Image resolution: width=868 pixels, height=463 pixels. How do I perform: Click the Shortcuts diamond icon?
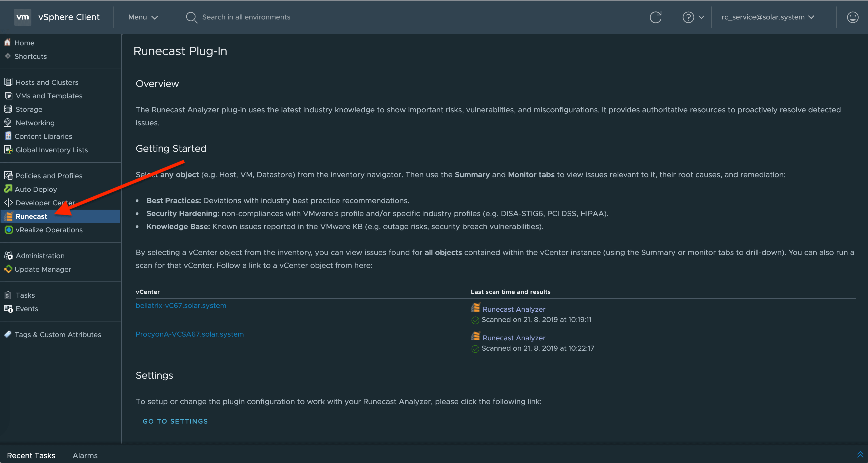8,56
